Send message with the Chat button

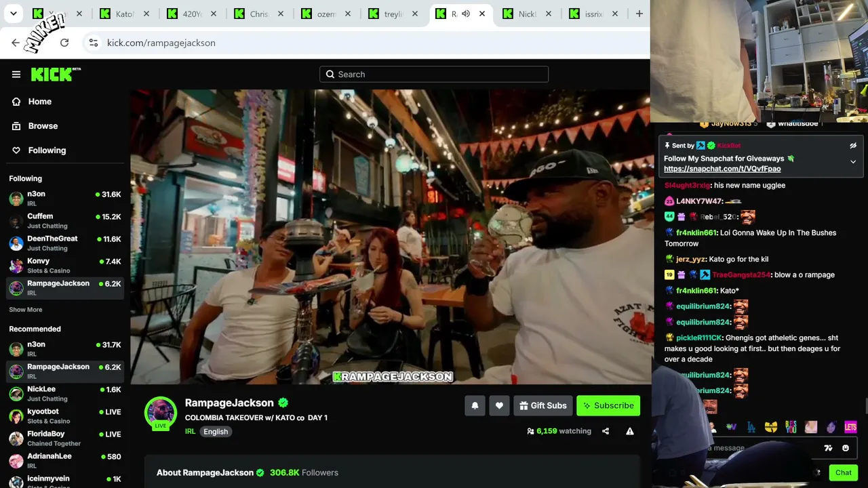844,472
